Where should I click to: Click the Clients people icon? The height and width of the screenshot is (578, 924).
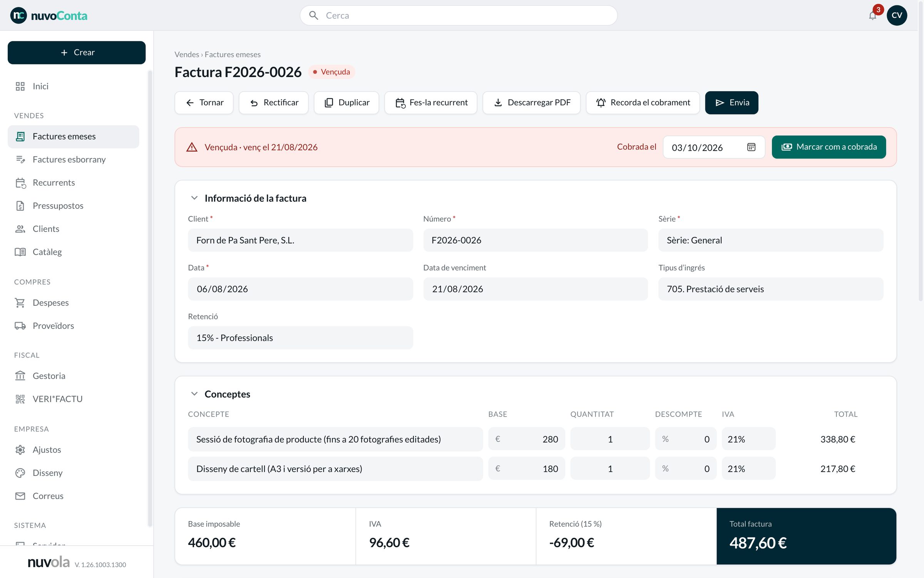tap(20, 229)
